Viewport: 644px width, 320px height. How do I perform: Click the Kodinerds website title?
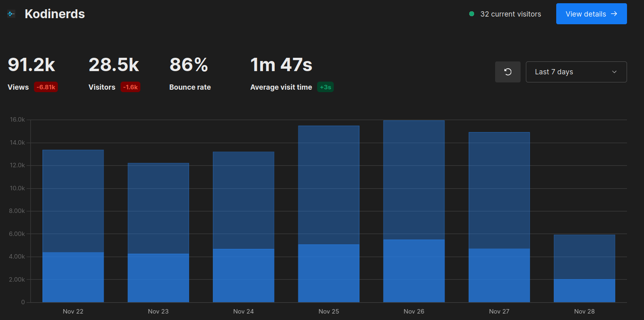pos(55,14)
